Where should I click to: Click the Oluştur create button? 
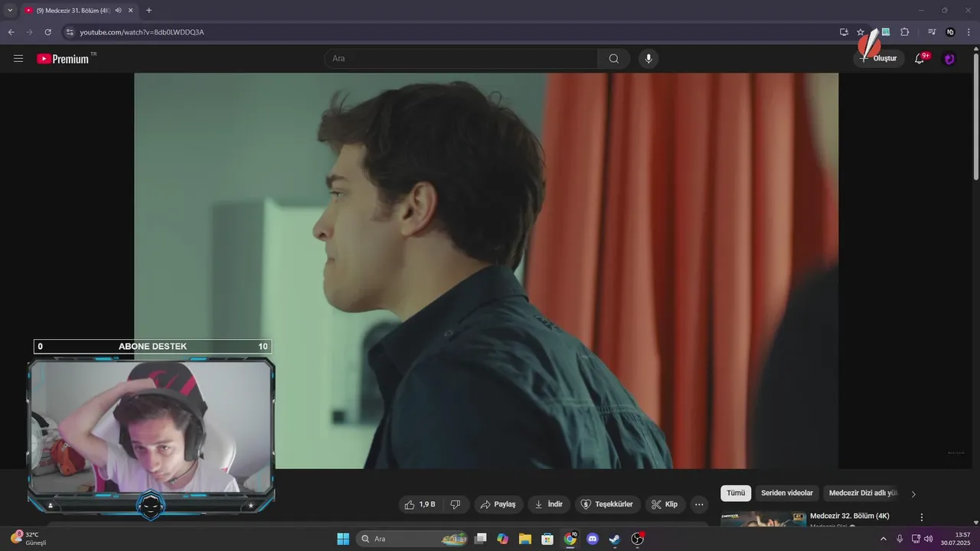[879, 58]
